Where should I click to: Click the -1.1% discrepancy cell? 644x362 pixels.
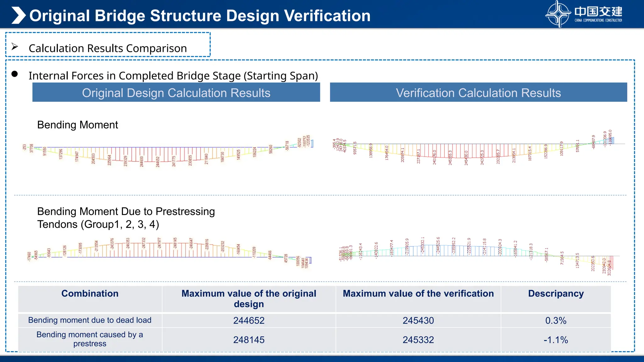[x=556, y=340]
